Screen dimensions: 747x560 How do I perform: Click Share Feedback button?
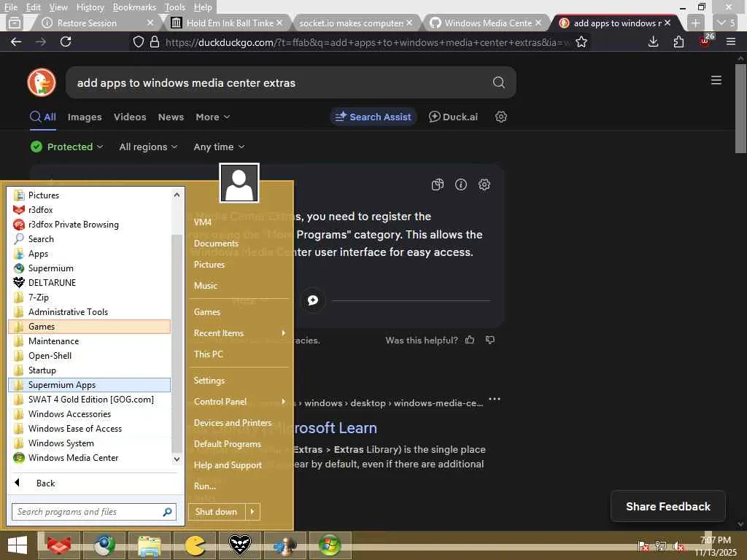[668, 506]
